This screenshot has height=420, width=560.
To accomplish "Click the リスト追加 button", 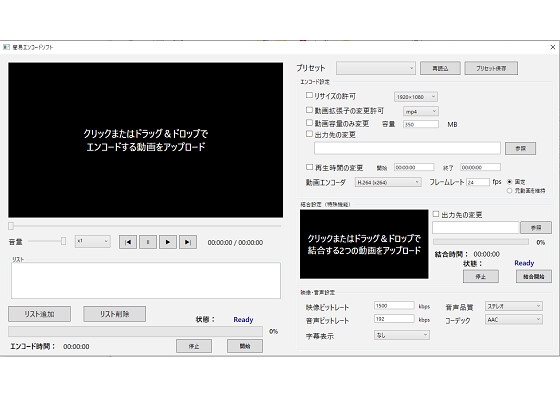I will click(x=39, y=314).
